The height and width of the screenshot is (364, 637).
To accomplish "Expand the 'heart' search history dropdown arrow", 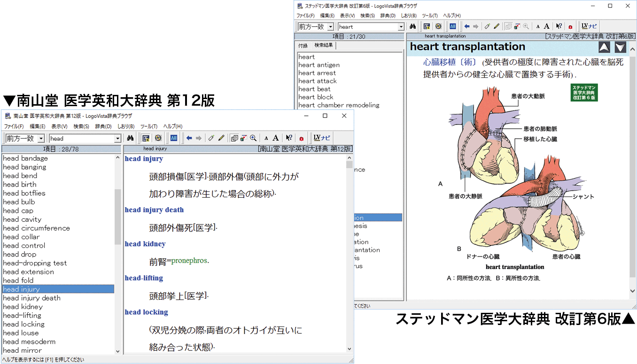I will 401,27.
